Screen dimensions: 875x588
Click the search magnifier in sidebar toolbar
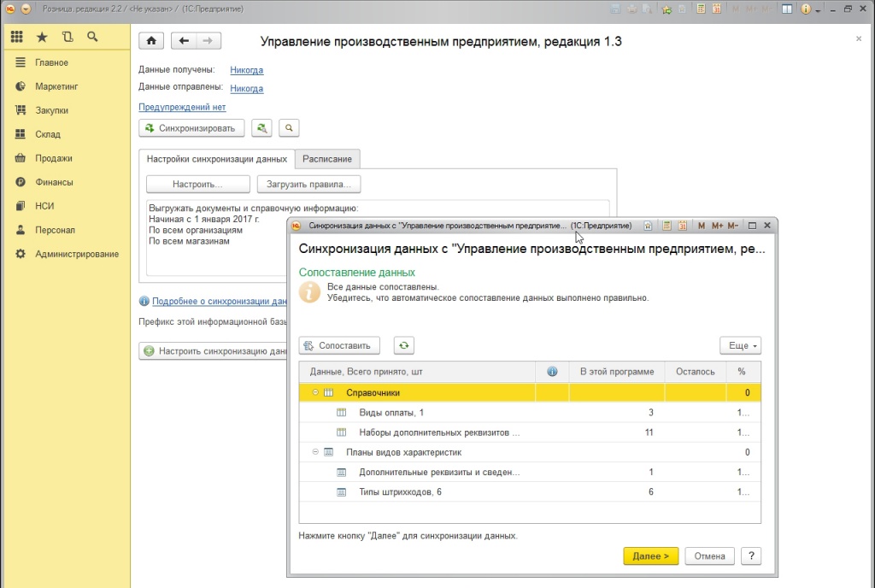pos(92,38)
